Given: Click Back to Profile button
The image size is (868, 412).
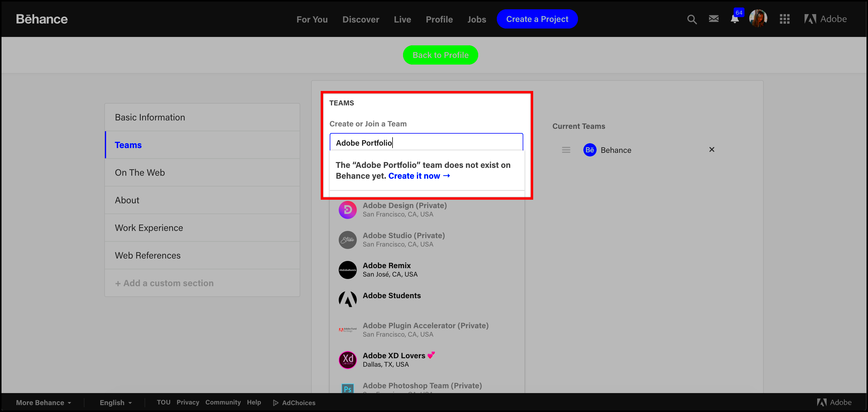Looking at the screenshot, I should pos(441,55).
